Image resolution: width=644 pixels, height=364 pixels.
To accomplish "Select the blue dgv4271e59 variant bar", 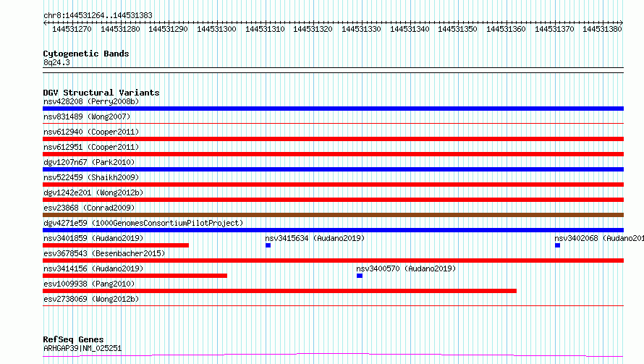I will 333,230.
